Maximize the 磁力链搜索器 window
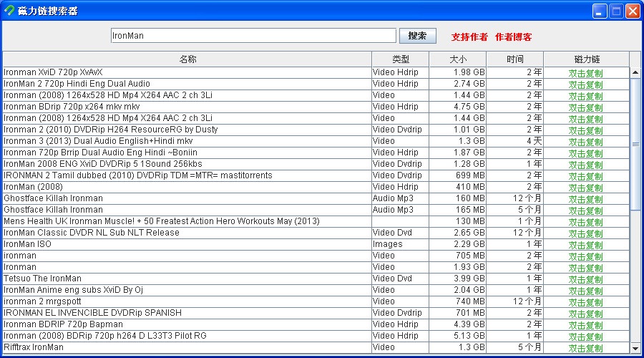The width and height of the screenshot is (644, 358). pyautogui.click(x=616, y=11)
